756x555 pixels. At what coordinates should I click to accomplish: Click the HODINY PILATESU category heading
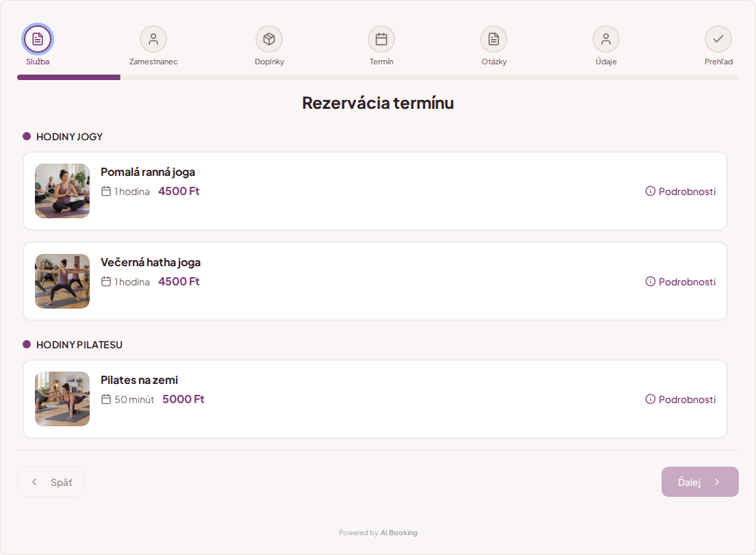(79, 345)
